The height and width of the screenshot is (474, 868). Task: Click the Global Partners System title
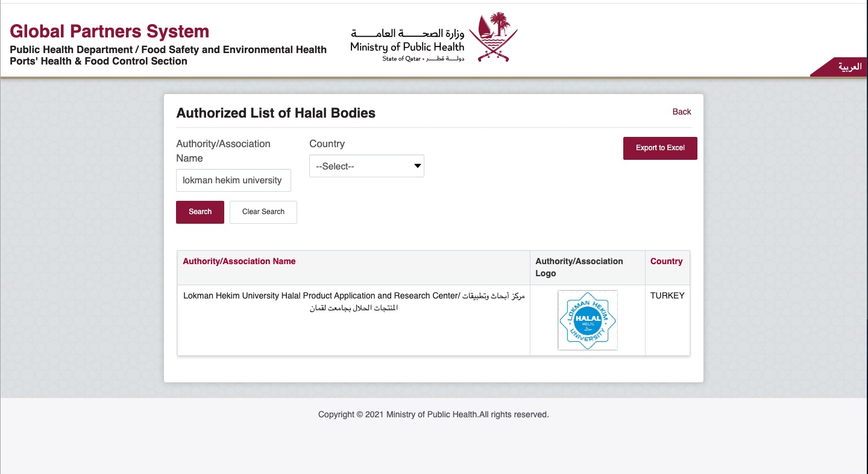(x=110, y=31)
